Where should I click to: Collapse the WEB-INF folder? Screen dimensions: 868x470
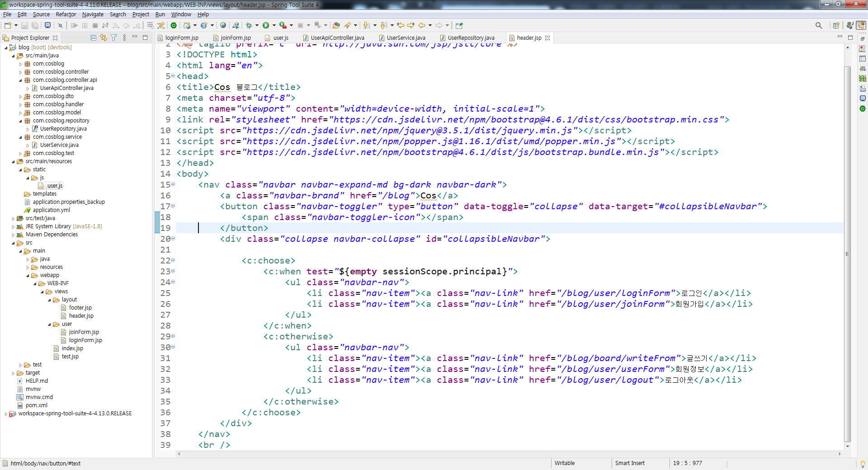35,283
